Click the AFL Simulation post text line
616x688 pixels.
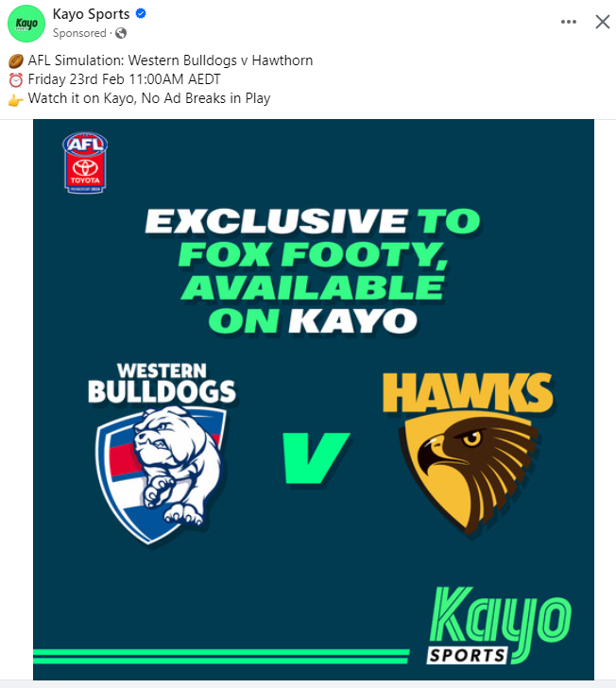[170, 60]
